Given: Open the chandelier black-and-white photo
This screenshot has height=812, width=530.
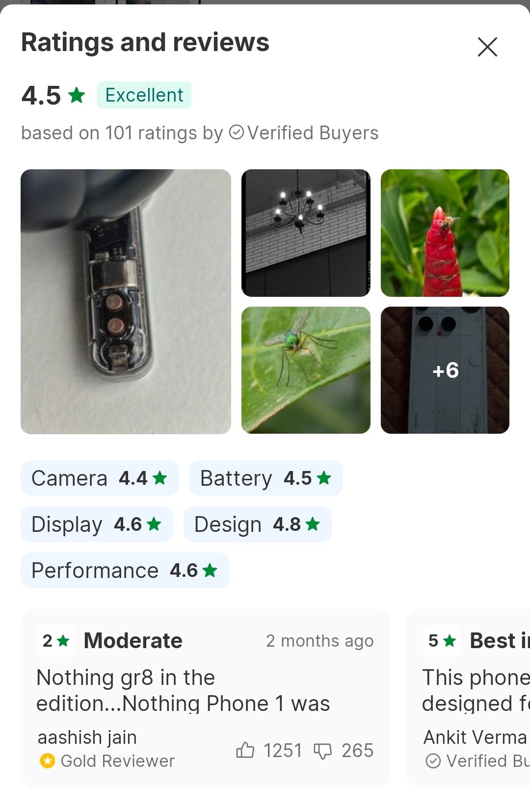Looking at the screenshot, I should tap(306, 233).
